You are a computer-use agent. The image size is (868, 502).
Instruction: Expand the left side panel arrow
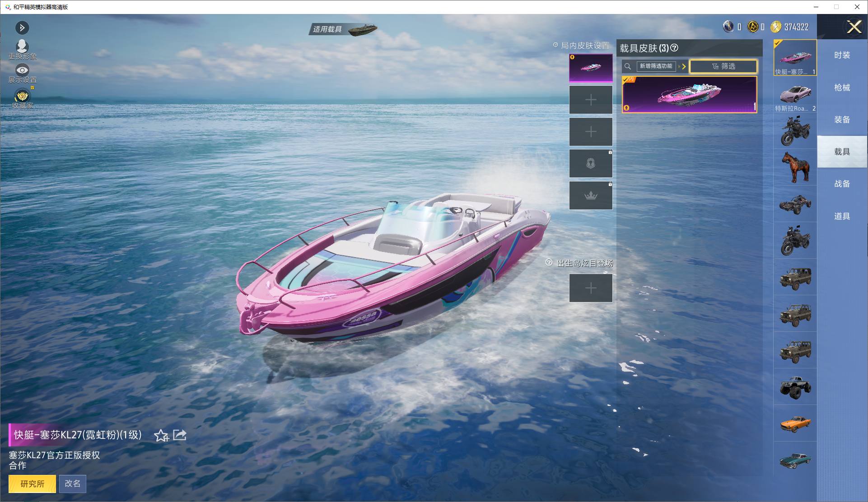point(22,28)
